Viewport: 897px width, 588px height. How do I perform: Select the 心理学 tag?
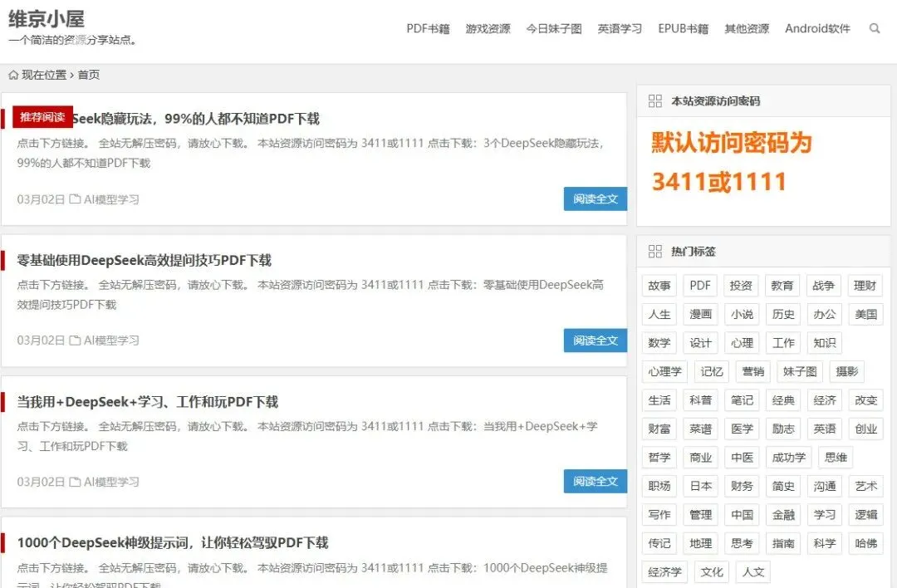click(664, 372)
